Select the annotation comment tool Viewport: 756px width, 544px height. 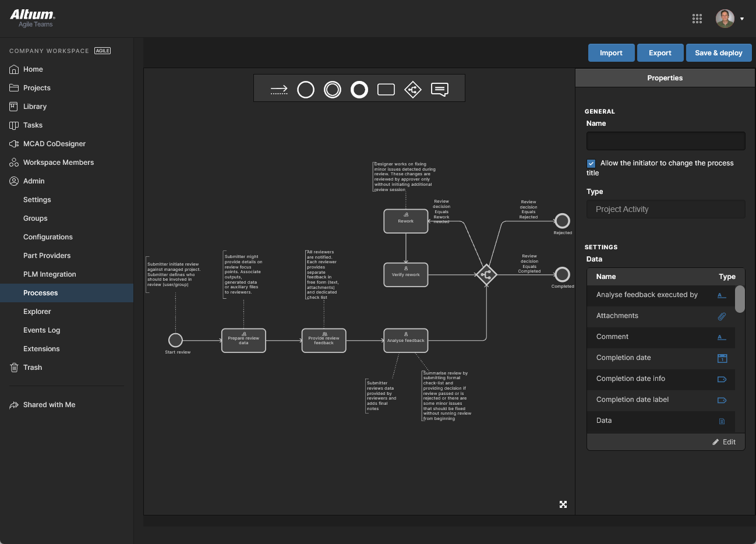(x=440, y=90)
